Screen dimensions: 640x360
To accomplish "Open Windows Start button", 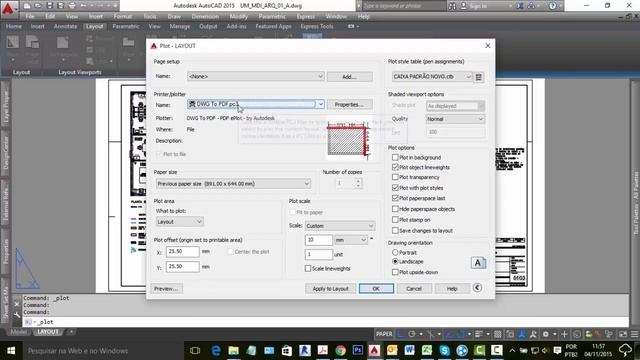I will point(11,351).
